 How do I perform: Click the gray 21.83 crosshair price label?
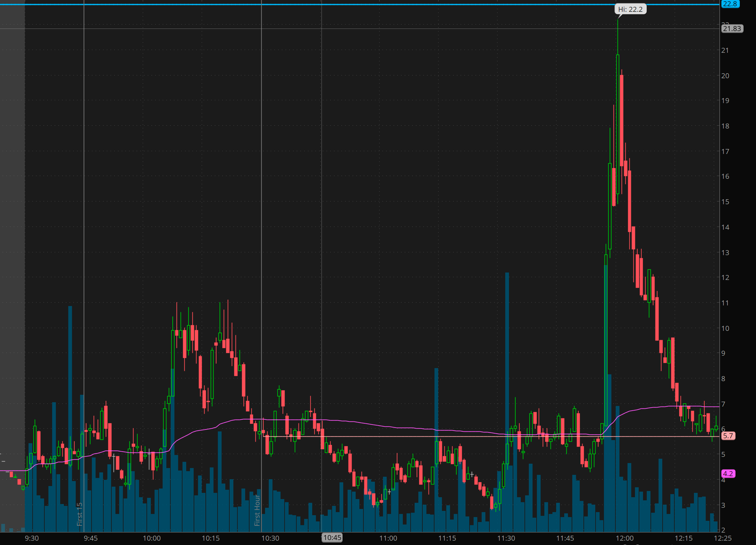[732, 29]
